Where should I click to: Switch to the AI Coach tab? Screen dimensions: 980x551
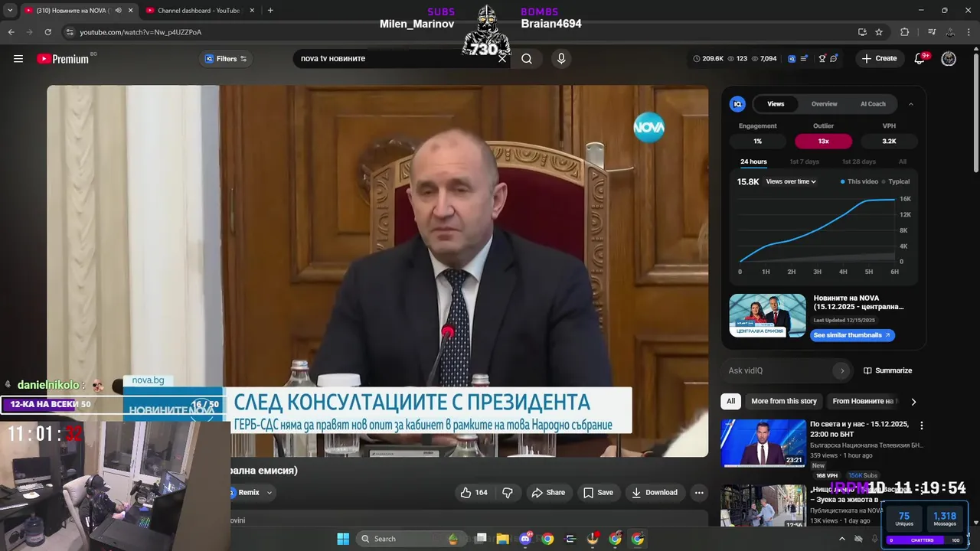click(x=873, y=104)
